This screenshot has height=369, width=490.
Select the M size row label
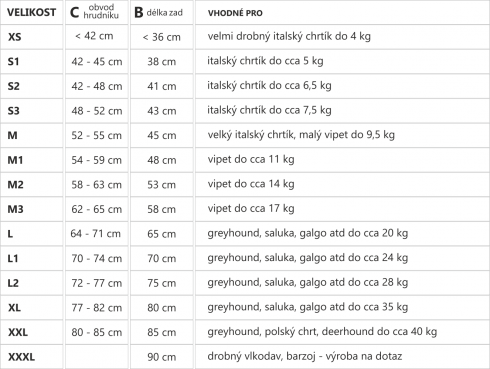(12, 135)
